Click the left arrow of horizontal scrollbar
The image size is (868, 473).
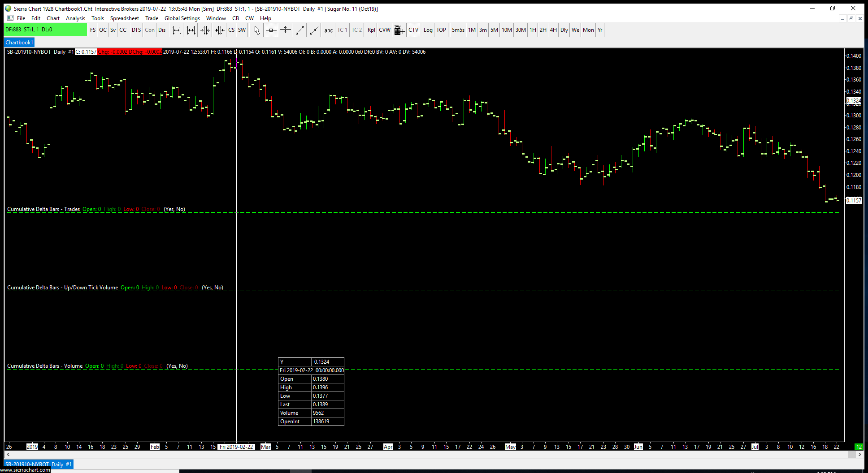(x=8, y=455)
